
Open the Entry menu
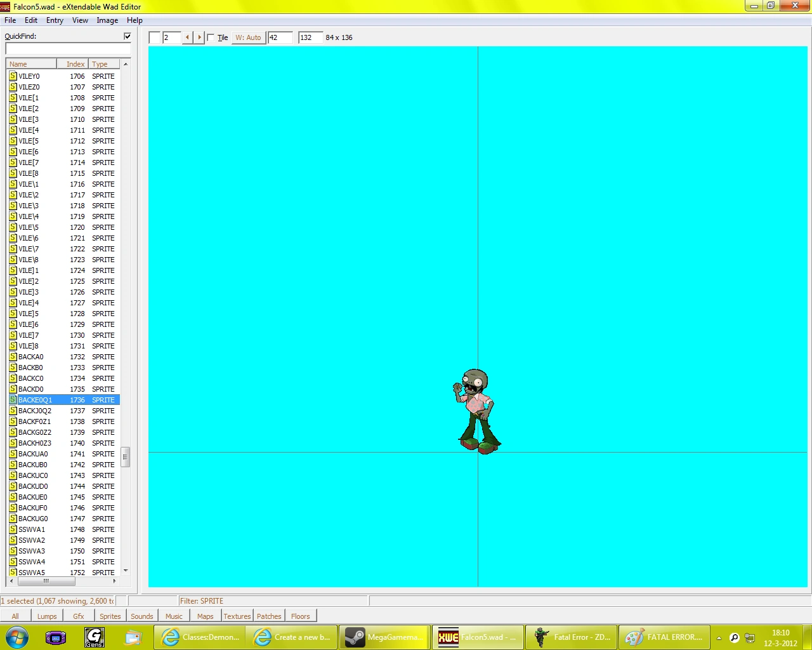[55, 20]
